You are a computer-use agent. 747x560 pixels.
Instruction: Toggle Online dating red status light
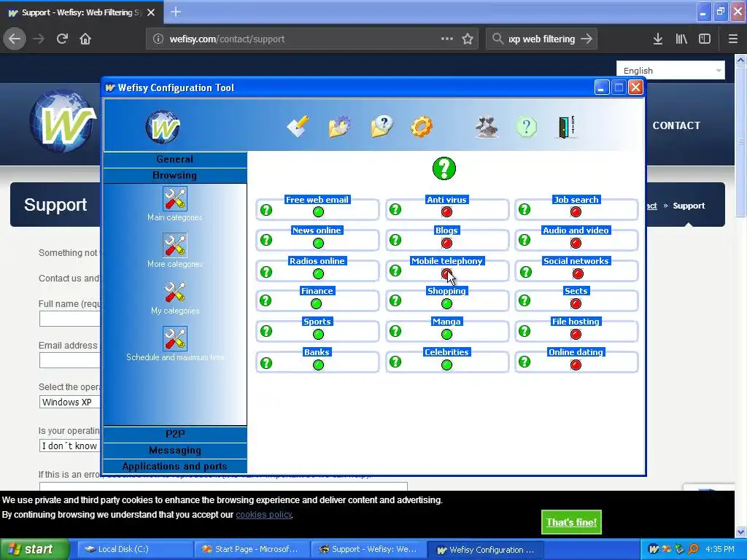[x=576, y=365]
